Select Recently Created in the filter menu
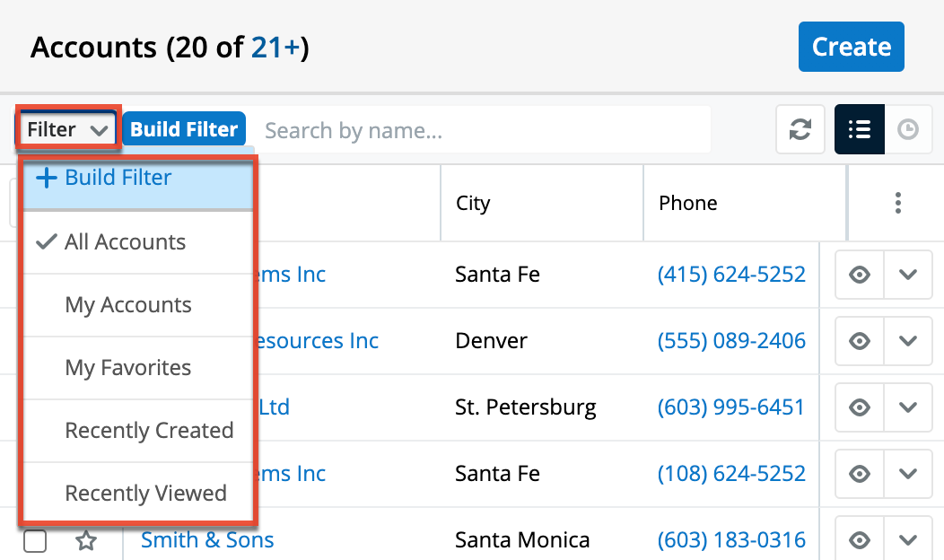944x560 pixels. 148,431
